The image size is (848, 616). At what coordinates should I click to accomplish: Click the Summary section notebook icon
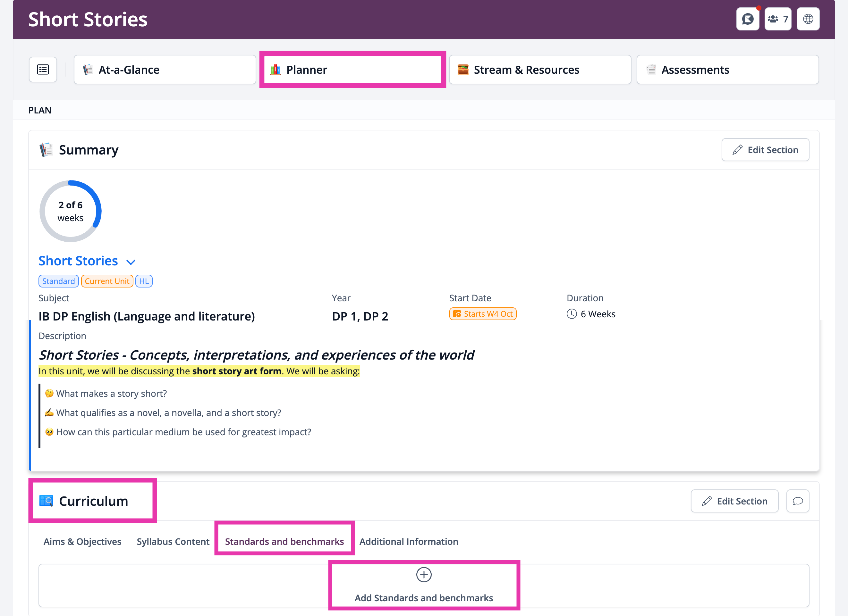click(46, 150)
